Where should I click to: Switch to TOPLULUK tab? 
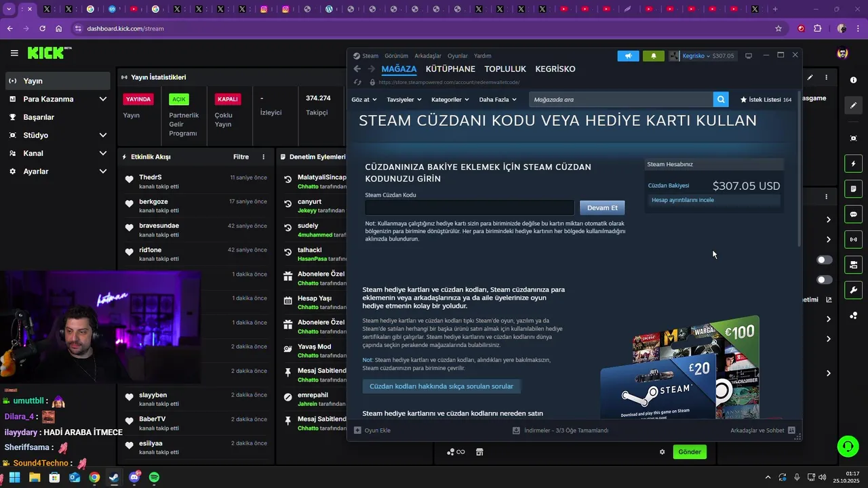[505, 69]
